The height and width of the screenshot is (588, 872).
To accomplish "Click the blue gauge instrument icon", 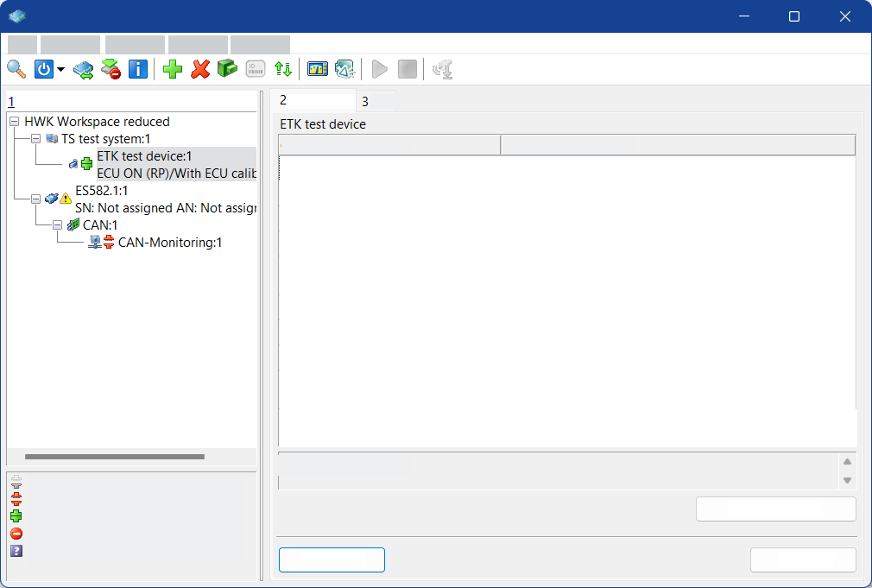I will [x=317, y=69].
